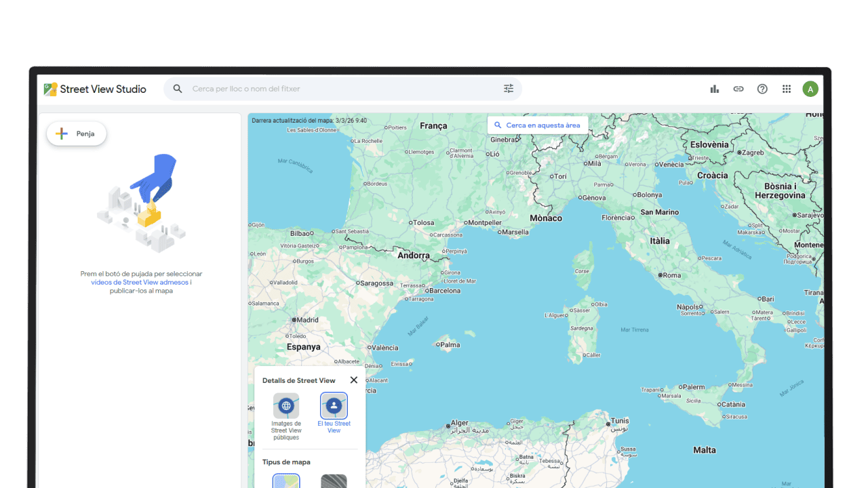Select the default map type thumbnail
The height and width of the screenshot is (488, 868).
(286, 481)
